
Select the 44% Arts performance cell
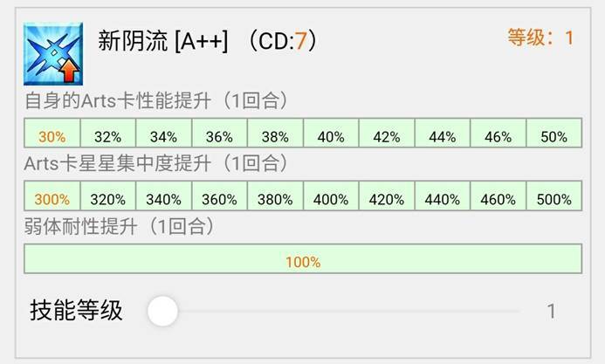click(x=443, y=133)
